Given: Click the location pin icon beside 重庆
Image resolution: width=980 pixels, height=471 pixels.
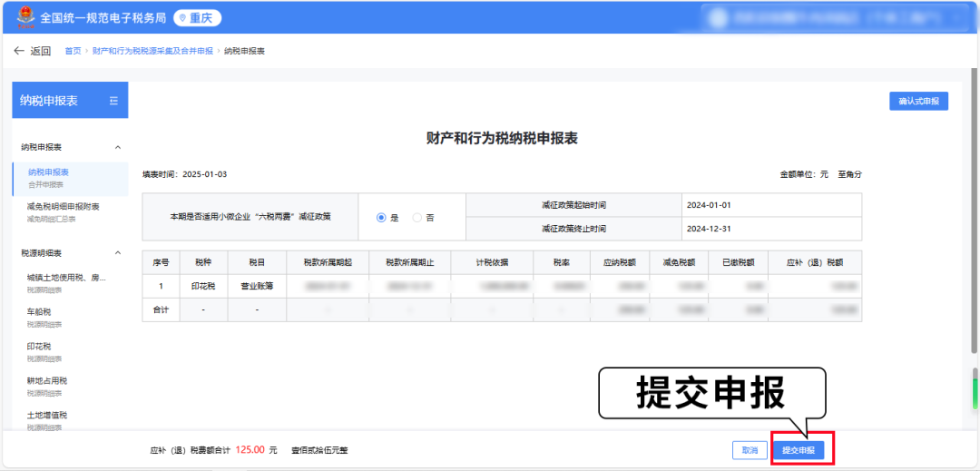Looking at the screenshot, I should [x=181, y=18].
